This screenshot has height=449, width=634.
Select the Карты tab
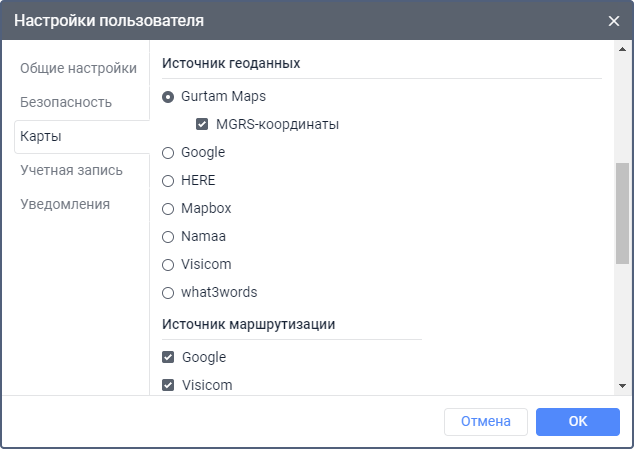click(x=49, y=136)
